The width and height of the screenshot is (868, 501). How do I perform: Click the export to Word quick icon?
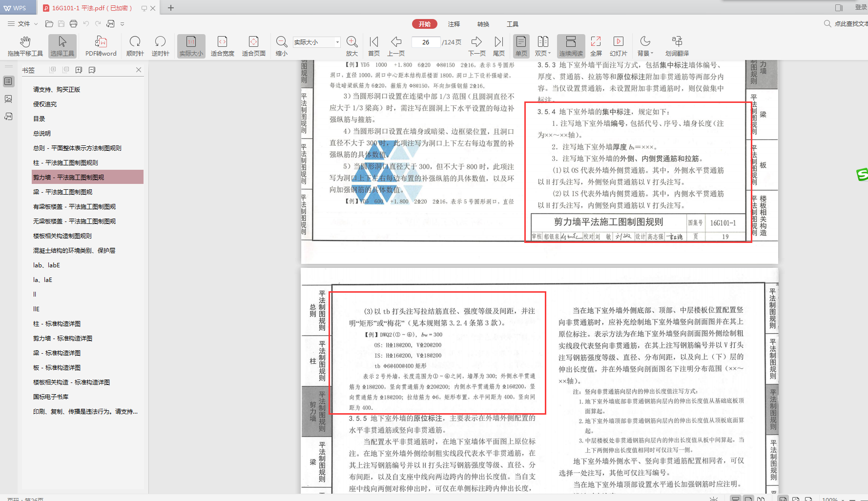(111, 23)
